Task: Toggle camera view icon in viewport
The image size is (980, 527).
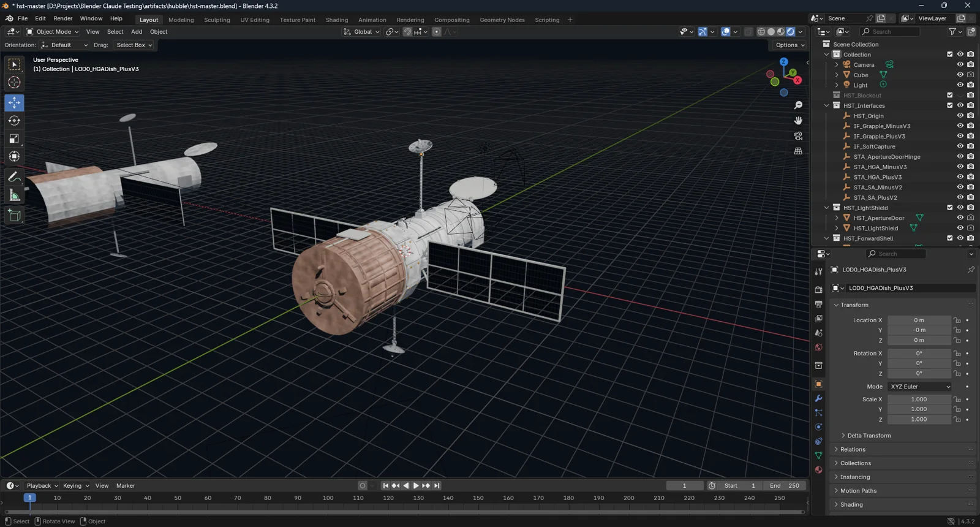Action: (798, 136)
